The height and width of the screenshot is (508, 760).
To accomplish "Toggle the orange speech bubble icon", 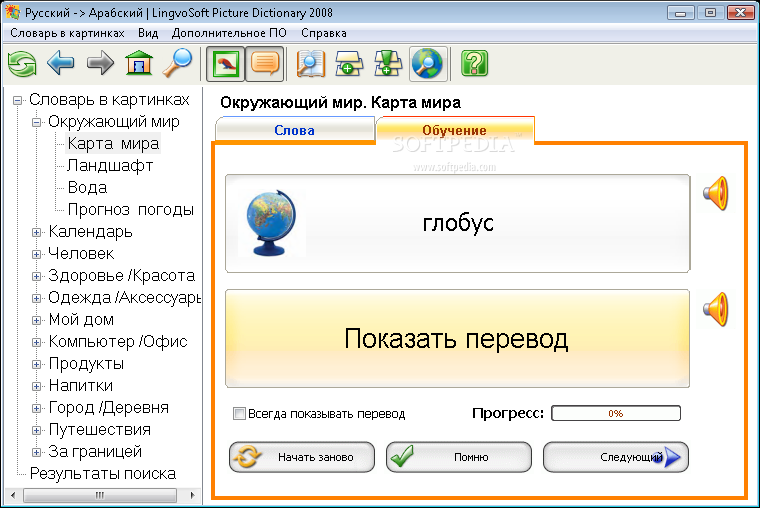I will click(x=265, y=64).
